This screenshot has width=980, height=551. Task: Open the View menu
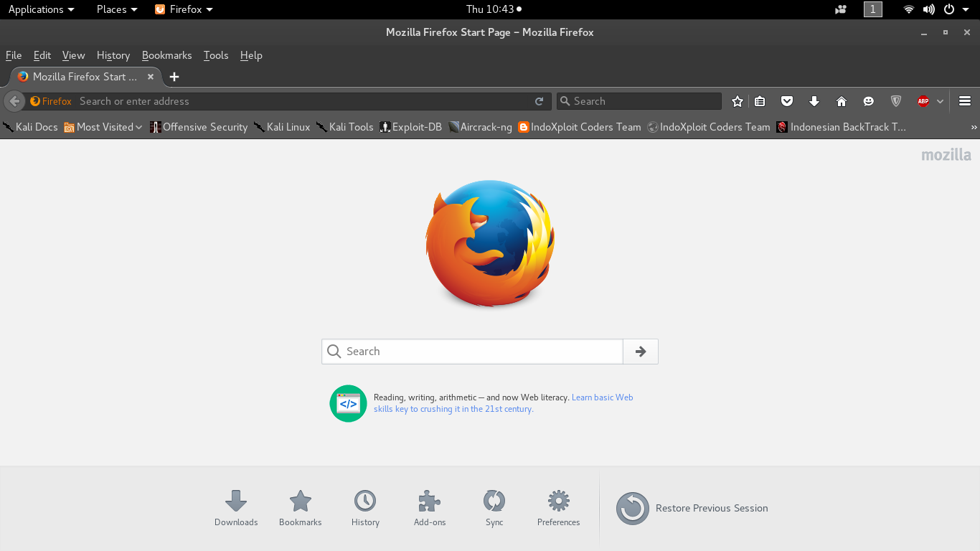point(73,55)
